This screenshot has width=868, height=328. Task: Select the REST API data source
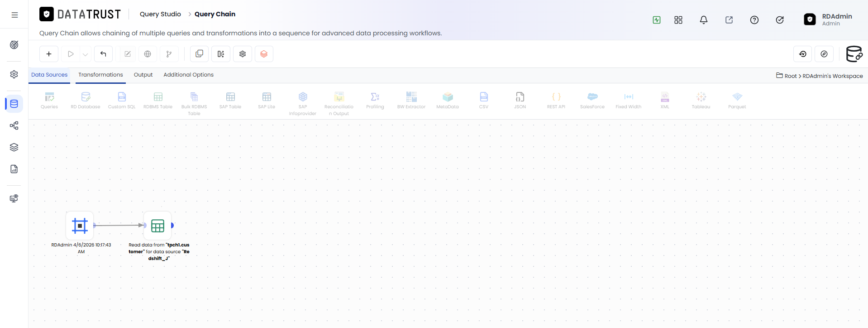tap(556, 101)
